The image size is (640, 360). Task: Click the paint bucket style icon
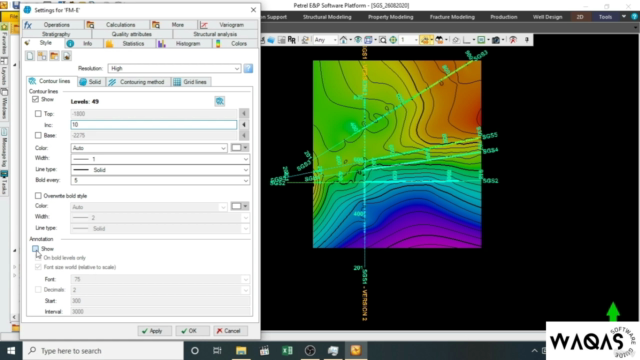point(67,56)
